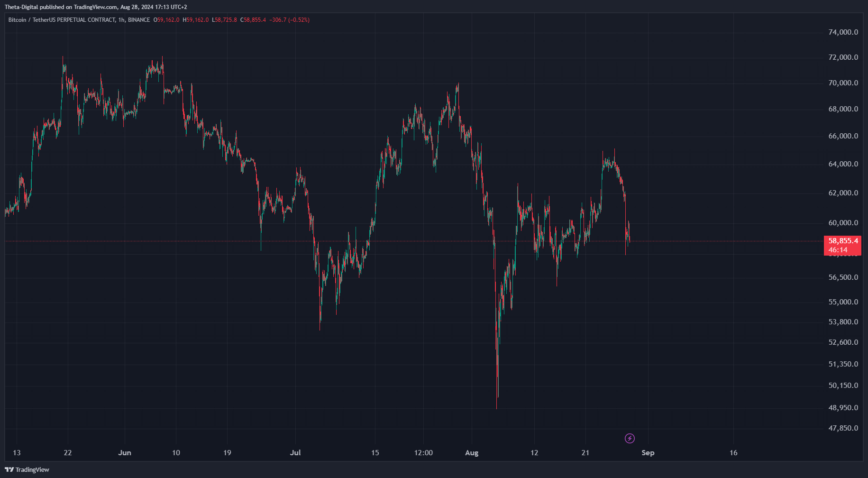Click the change value −306.7 (−0.52%)
Viewport: 868px width, 478px height.
tap(289, 20)
